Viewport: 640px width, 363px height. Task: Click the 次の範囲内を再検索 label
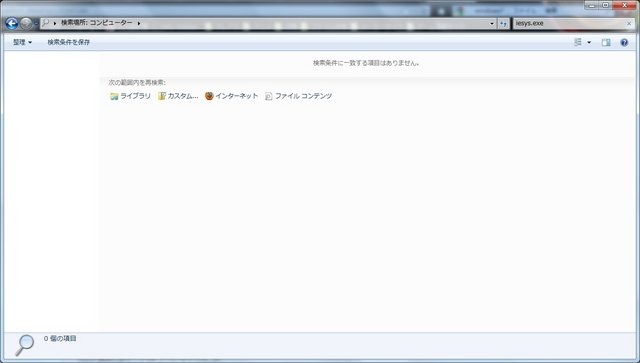(137, 82)
